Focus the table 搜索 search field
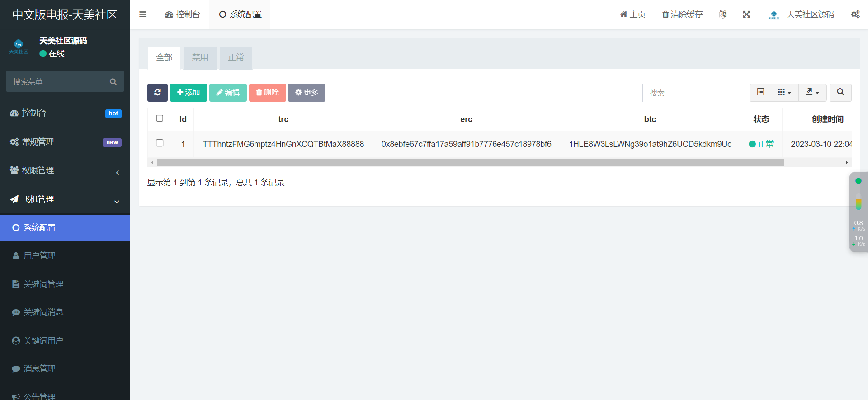868x400 pixels. (x=694, y=93)
